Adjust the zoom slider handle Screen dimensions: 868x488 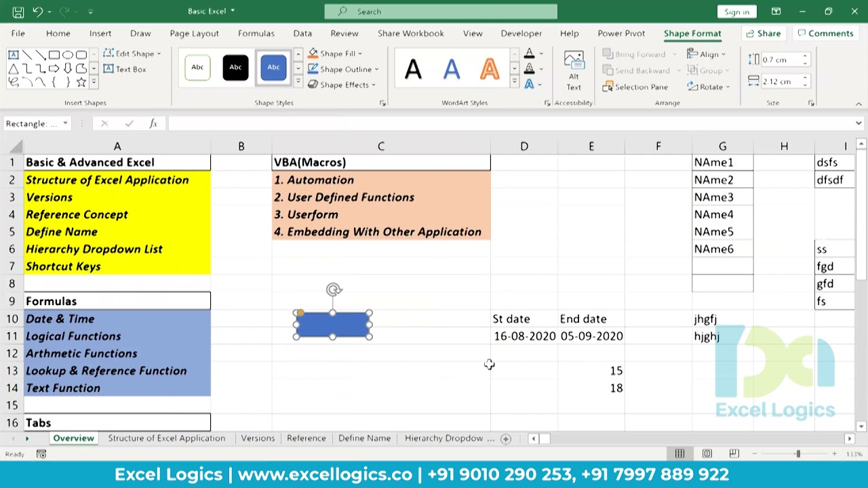(798, 453)
